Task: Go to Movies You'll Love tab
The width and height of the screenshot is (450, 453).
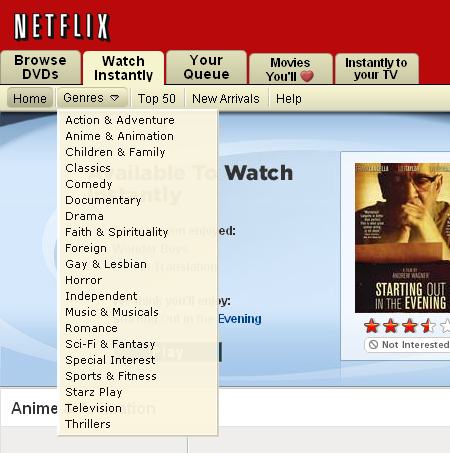Action: 291,69
